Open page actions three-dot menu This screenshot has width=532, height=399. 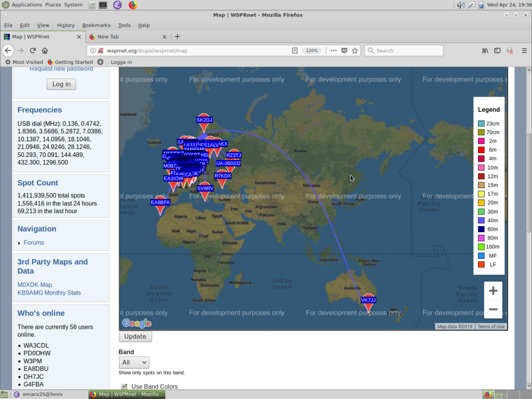click(x=334, y=50)
